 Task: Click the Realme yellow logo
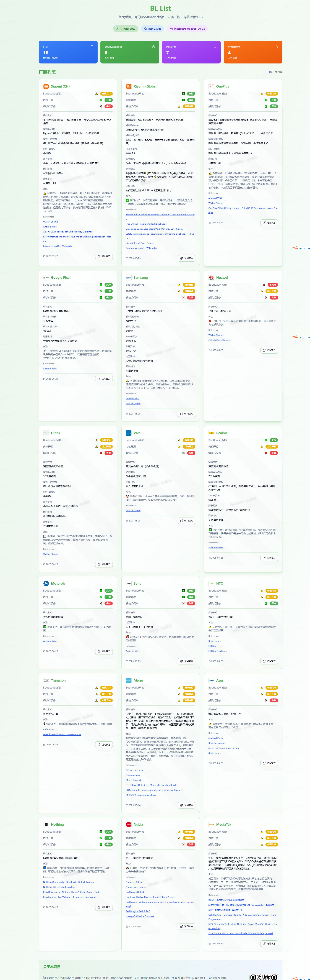[211, 433]
